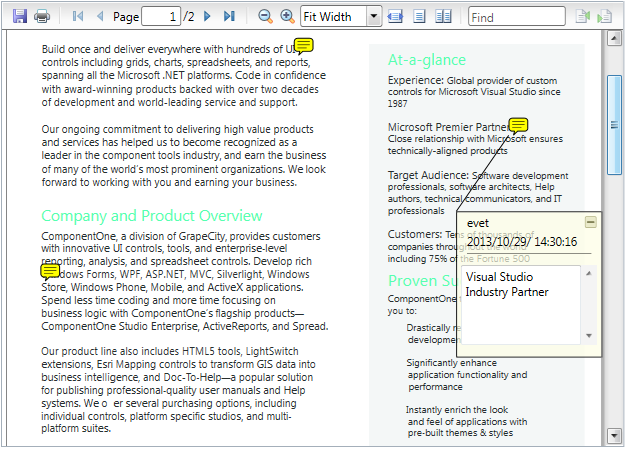This screenshot has width=626, height=449.
Task: Click the 'Customers:' label text
Action: (415, 234)
